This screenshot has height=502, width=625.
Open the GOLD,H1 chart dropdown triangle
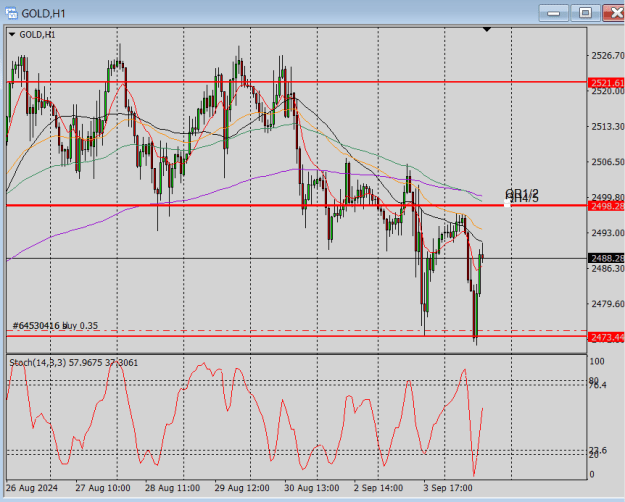click(12, 35)
